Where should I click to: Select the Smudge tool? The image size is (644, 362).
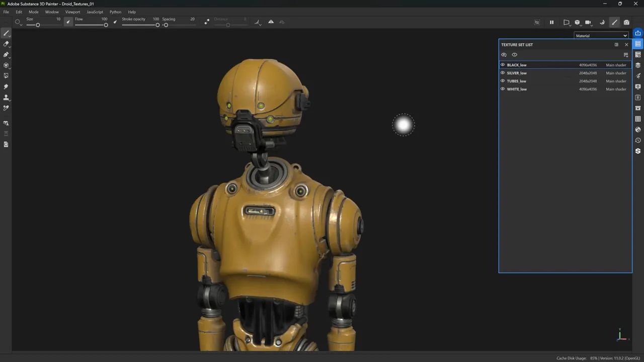tap(6, 86)
